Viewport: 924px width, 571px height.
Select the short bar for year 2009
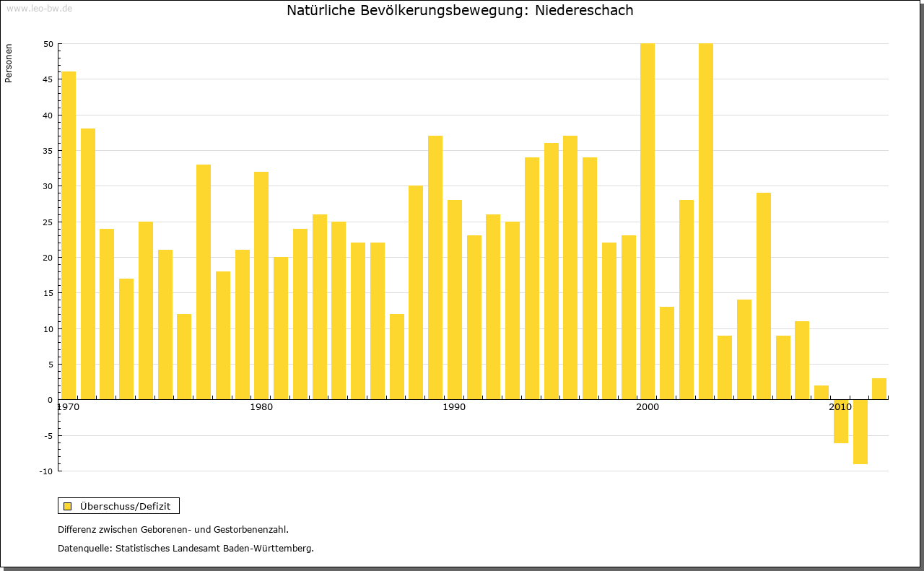point(821,392)
